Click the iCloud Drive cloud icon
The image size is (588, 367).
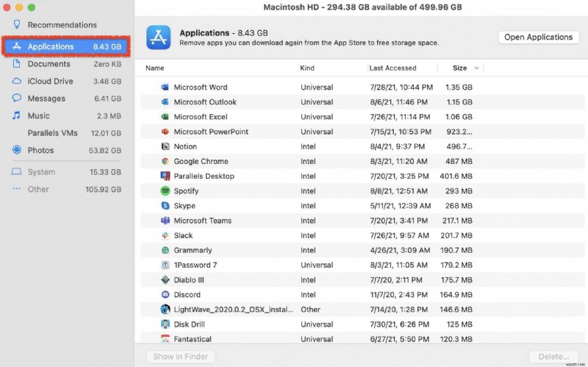pos(16,81)
